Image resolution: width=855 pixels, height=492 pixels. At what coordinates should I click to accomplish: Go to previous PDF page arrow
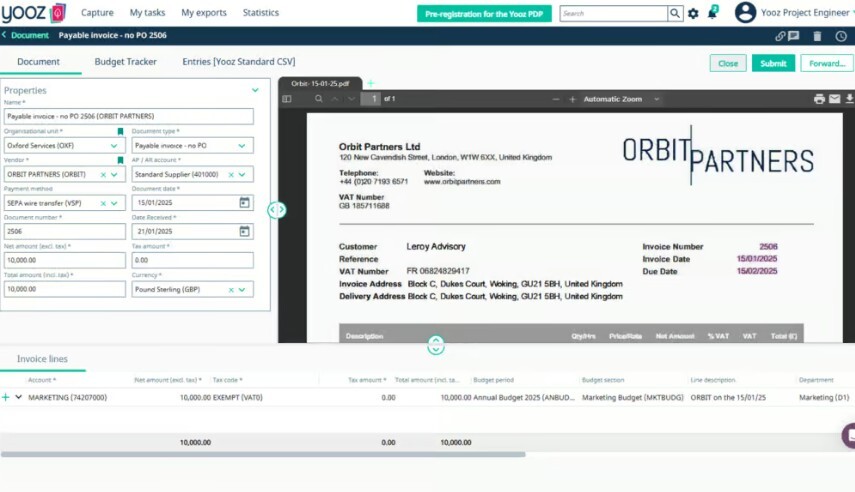coord(335,99)
